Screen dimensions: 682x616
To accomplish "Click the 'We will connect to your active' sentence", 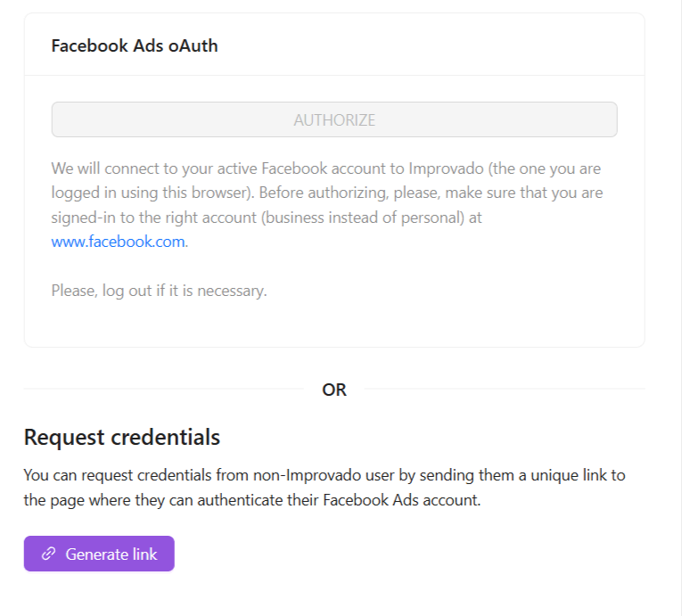I will (x=152, y=168).
